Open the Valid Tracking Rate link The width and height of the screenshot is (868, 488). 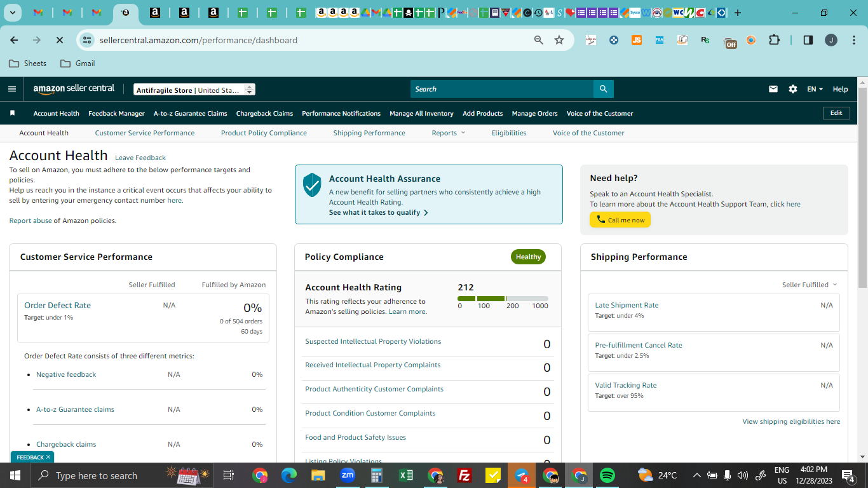[626, 385]
